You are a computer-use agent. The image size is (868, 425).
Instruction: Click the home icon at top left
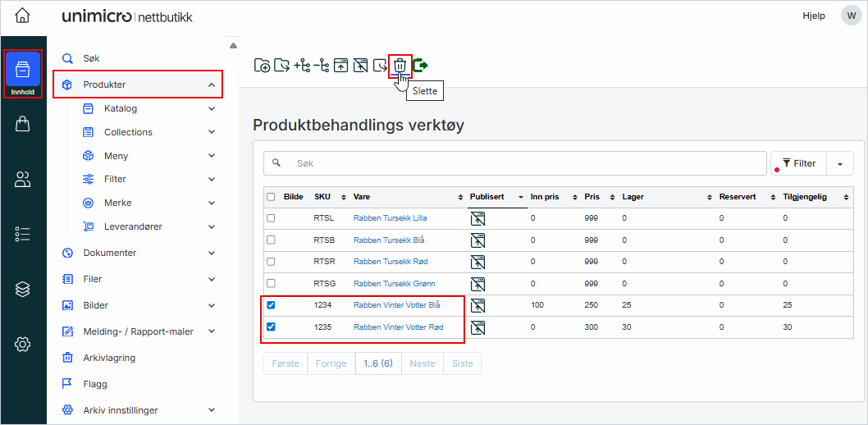click(23, 16)
